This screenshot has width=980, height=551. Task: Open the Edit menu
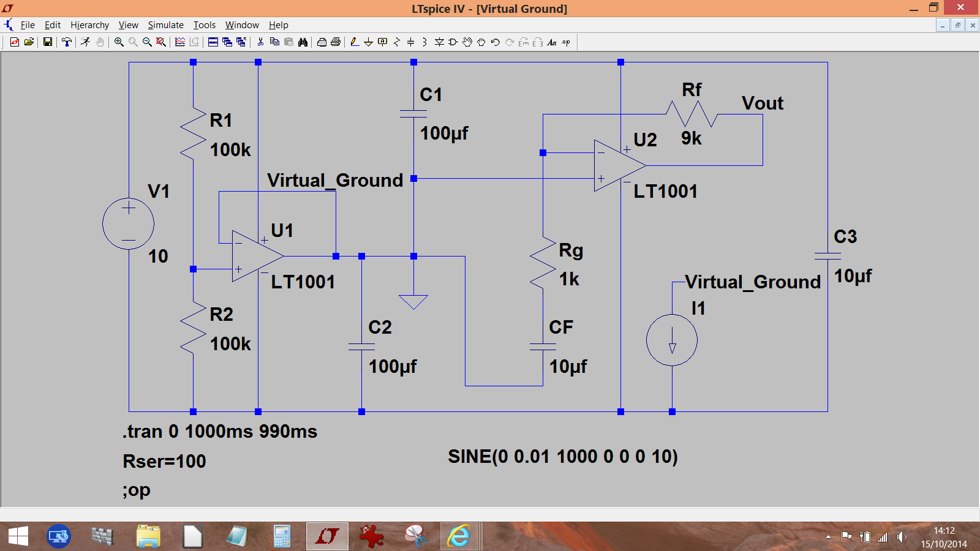pos(53,25)
